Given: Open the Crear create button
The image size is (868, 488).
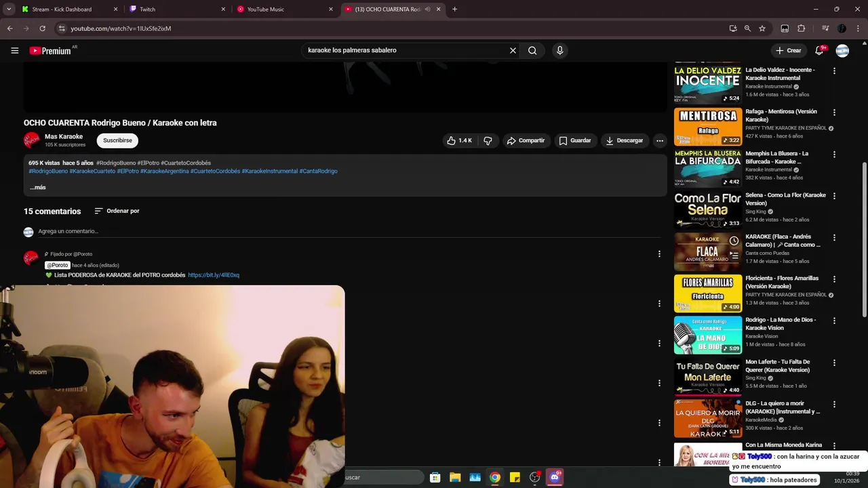Looking at the screenshot, I should (789, 50).
